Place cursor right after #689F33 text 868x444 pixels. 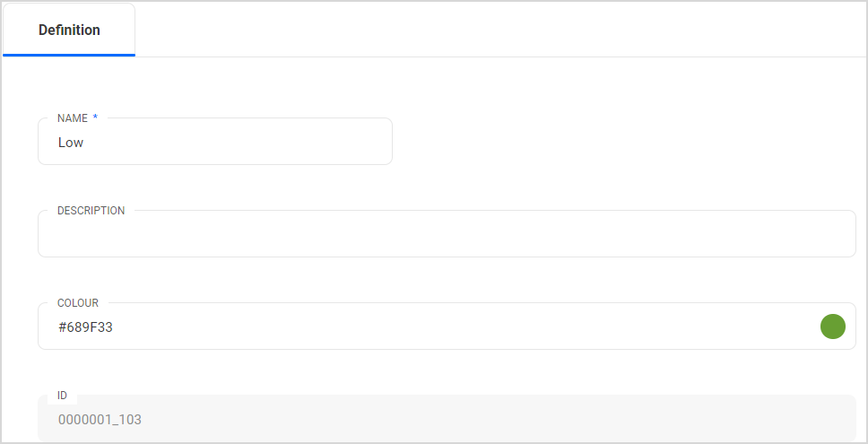(x=115, y=327)
